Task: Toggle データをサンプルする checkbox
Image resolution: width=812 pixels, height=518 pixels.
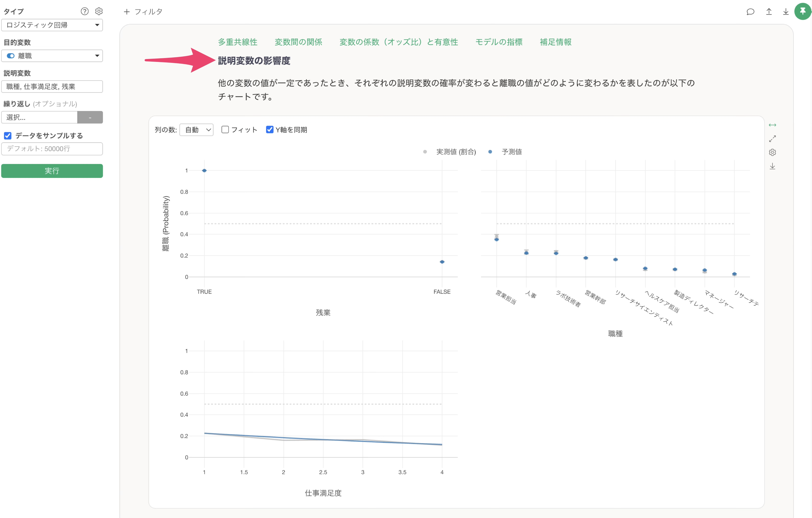Action: click(x=8, y=136)
